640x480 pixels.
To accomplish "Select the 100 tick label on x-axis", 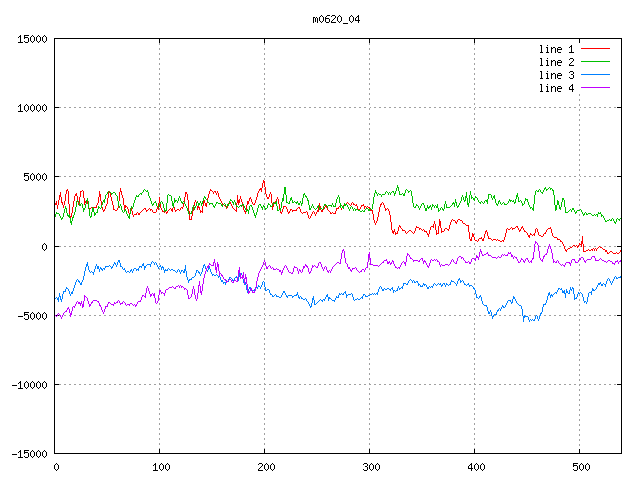I will (160, 467).
